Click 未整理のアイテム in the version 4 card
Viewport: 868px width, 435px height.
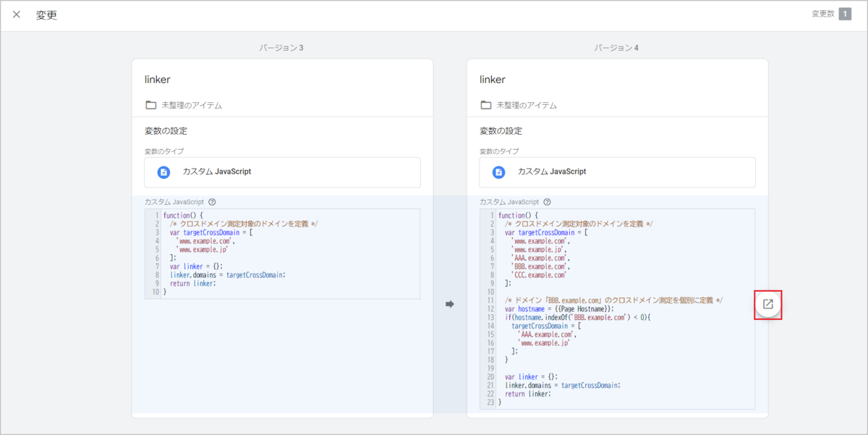click(527, 106)
